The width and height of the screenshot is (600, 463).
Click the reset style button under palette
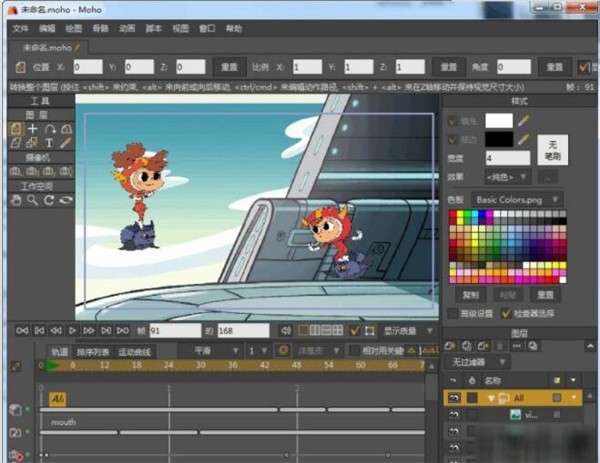545,295
